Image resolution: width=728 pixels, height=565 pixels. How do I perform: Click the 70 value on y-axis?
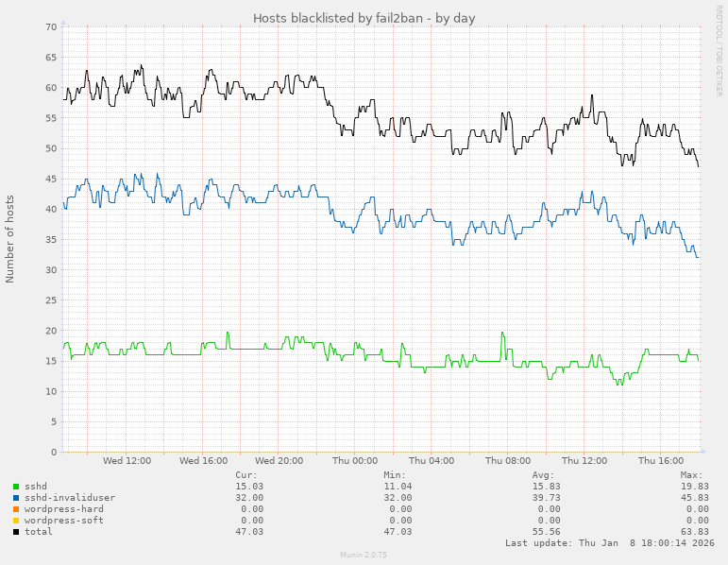(x=50, y=27)
